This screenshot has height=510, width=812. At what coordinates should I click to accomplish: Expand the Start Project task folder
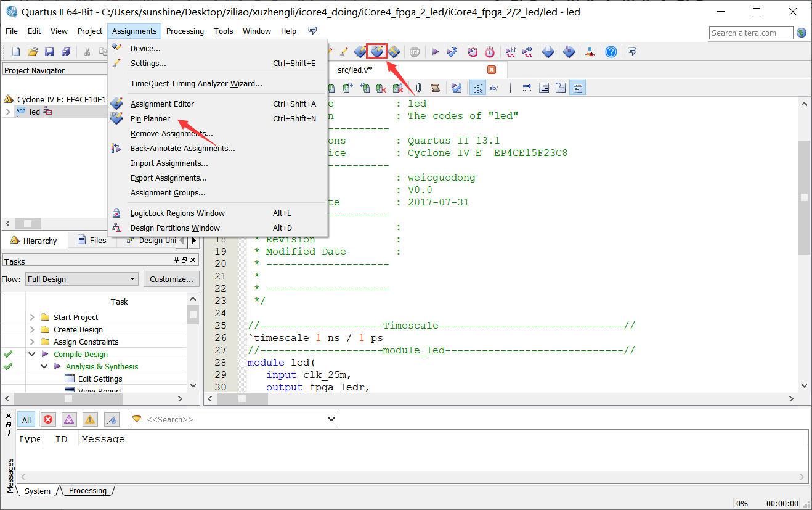point(32,317)
